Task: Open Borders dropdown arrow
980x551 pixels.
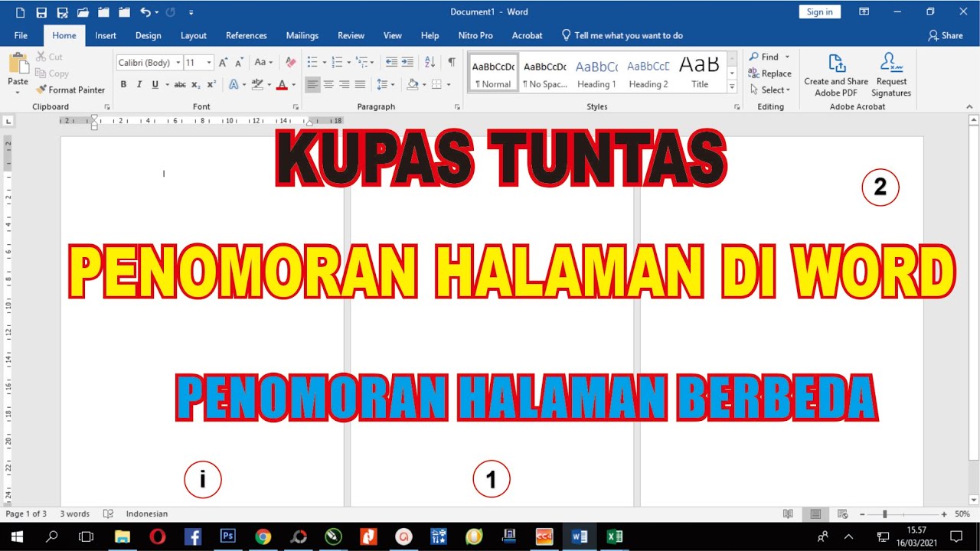Action: click(x=449, y=85)
